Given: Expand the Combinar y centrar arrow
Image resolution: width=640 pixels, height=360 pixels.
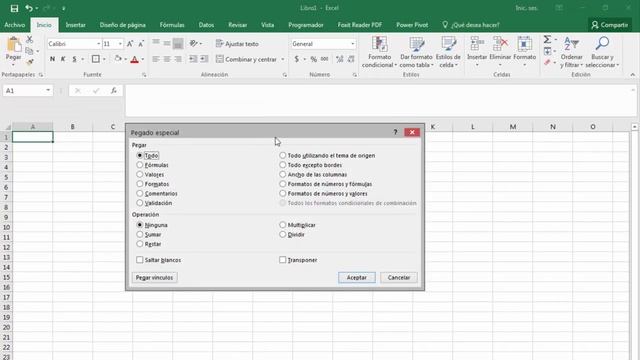Looking at the screenshot, I should point(282,60).
